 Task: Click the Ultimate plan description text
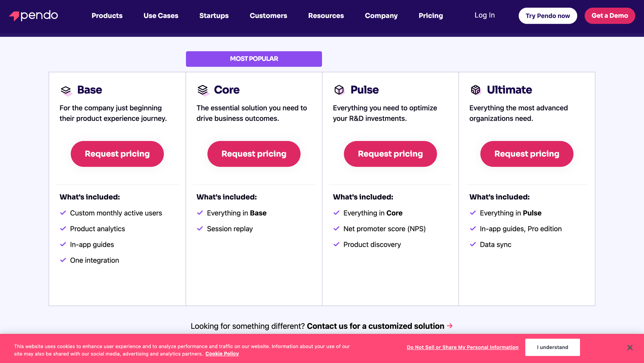[x=518, y=113]
